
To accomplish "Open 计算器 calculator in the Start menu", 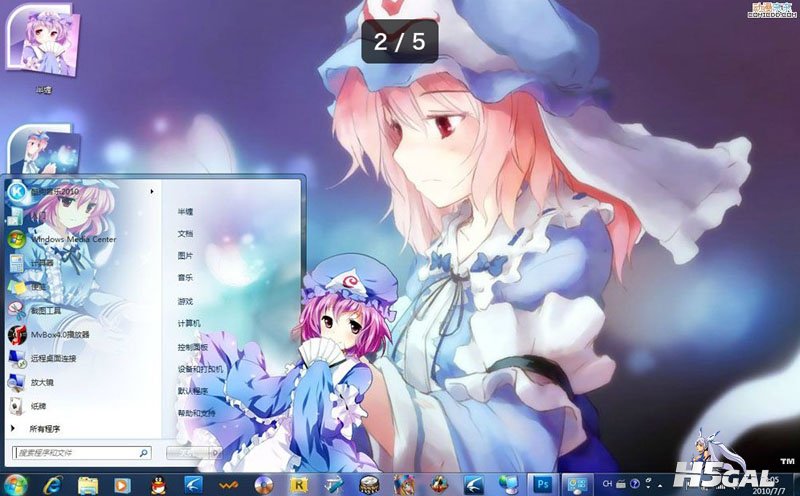I will (x=81, y=263).
